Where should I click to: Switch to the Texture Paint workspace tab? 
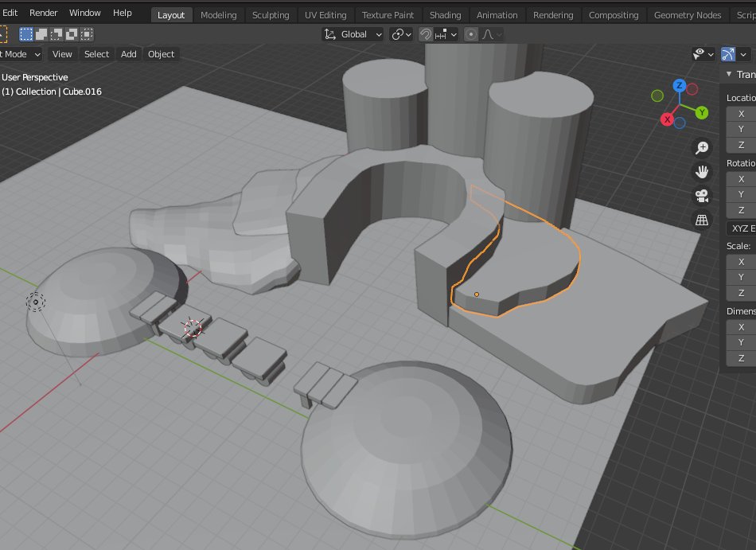pyautogui.click(x=388, y=15)
